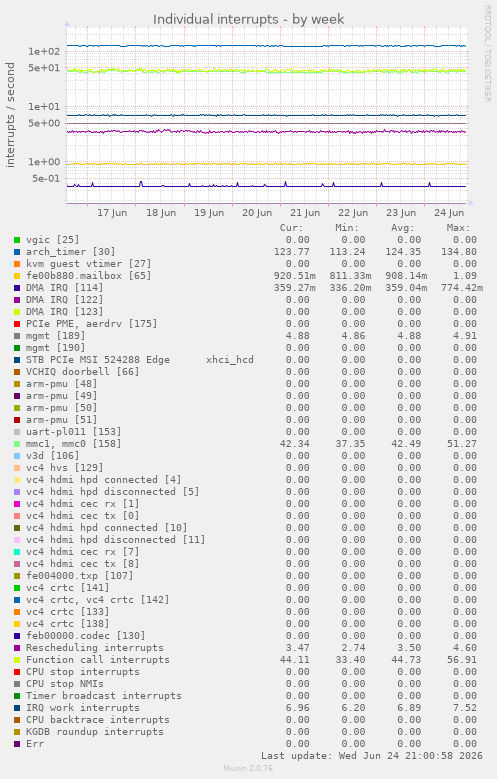
Task: Click the 24 Jun date label on axis
Action: [x=449, y=213]
